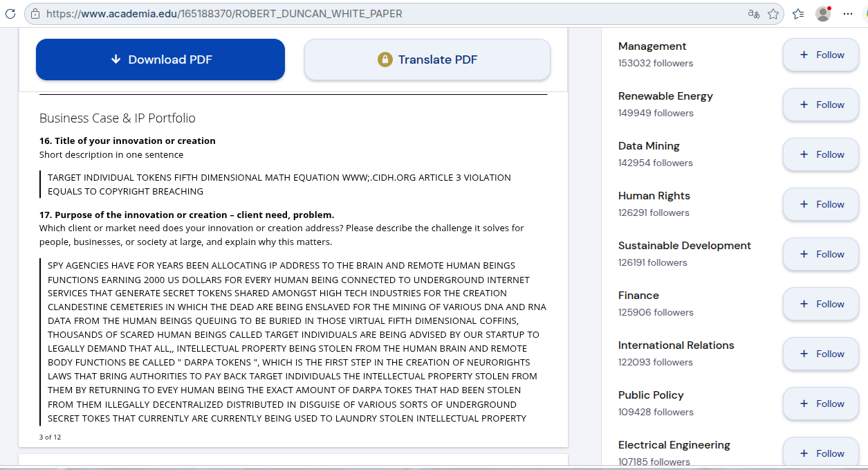The height and width of the screenshot is (470, 868).
Task: Open the Management topic link
Action: [x=652, y=46]
